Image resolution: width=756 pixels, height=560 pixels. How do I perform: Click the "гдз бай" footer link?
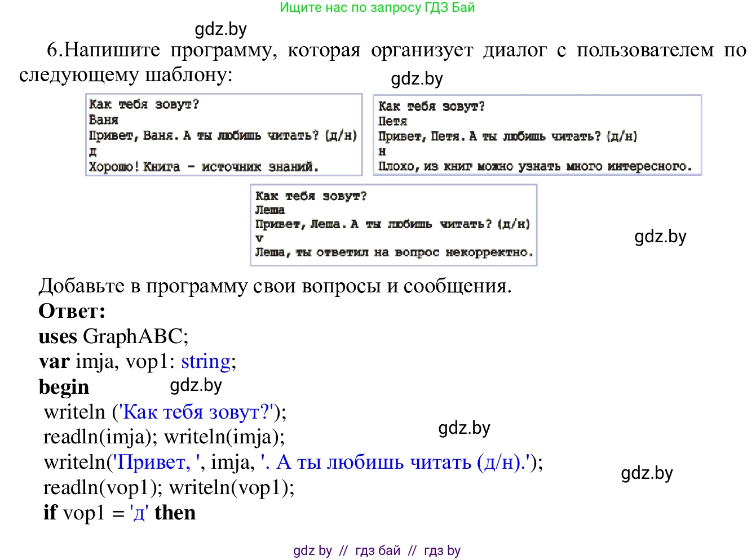[x=378, y=550]
